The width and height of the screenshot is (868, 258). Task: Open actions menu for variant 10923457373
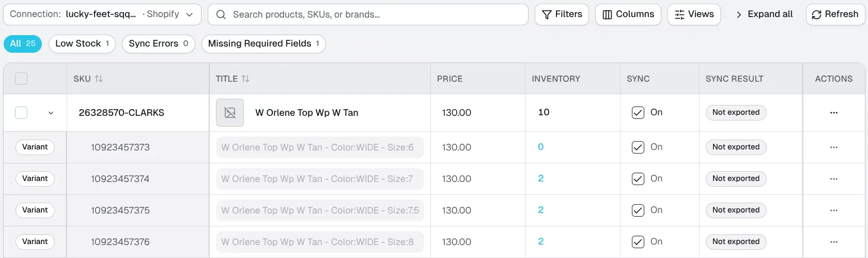coord(833,147)
